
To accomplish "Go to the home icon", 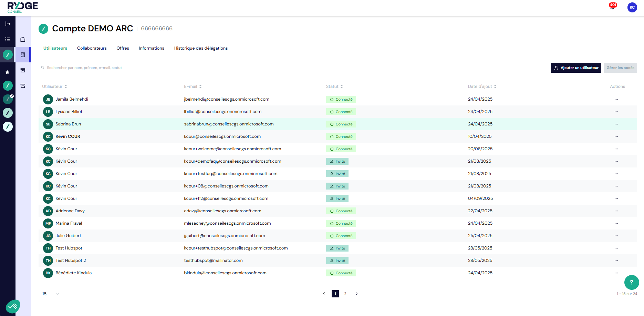I will click(x=23, y=39).
